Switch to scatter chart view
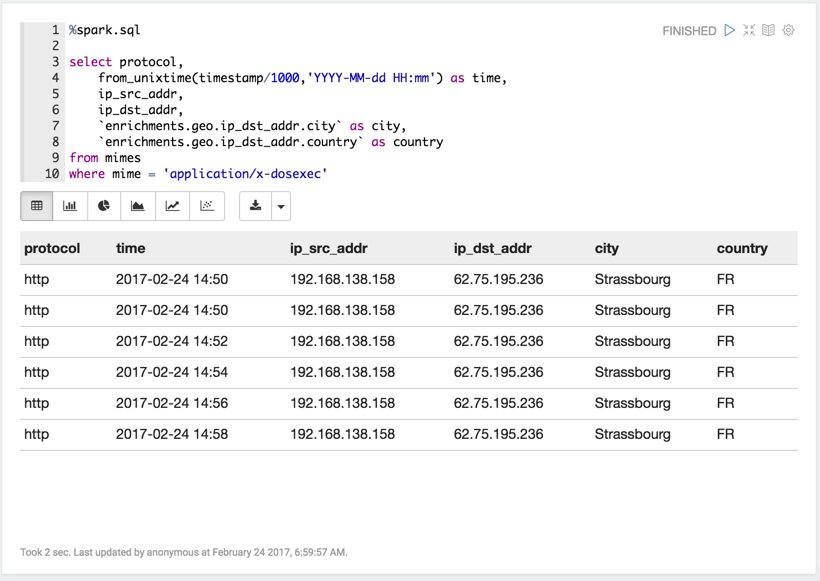Screen dimensions: 820x581 pyautogui.click(x=207, y=206)
